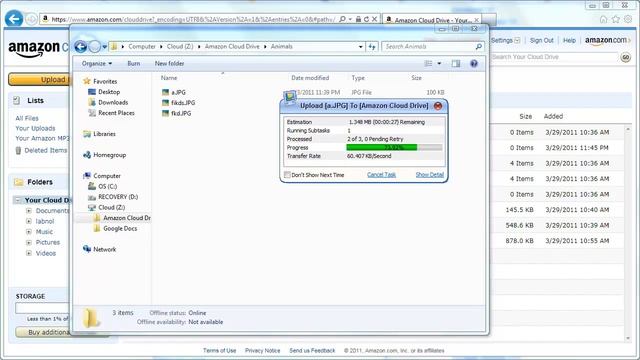Open OS (C:) drive
Screen dimensions: 640x360
(102, 187)
